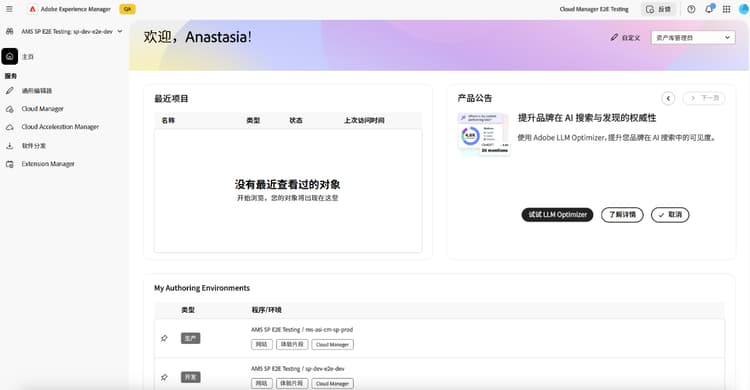Open Extension Manager from the sidebar

point(48,164)
